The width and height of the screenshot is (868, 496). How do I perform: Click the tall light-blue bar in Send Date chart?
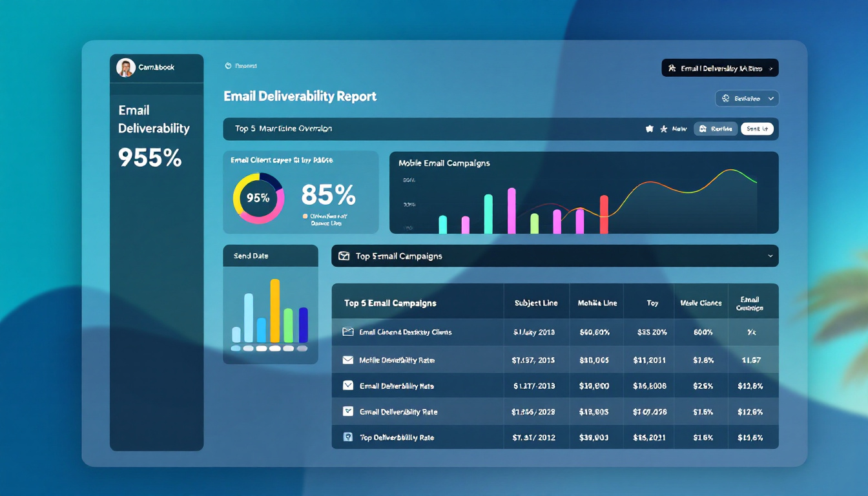tap(249, 318)
